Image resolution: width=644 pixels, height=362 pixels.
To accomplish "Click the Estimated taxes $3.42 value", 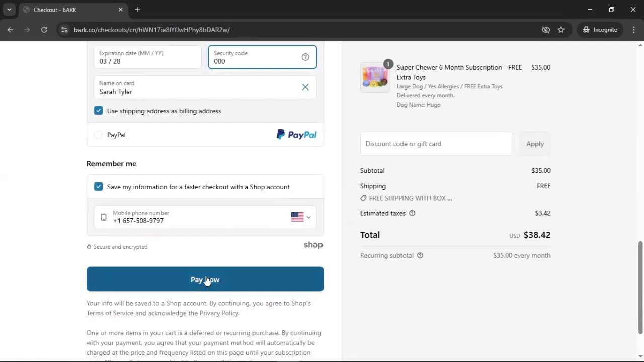I will [543, 213].
